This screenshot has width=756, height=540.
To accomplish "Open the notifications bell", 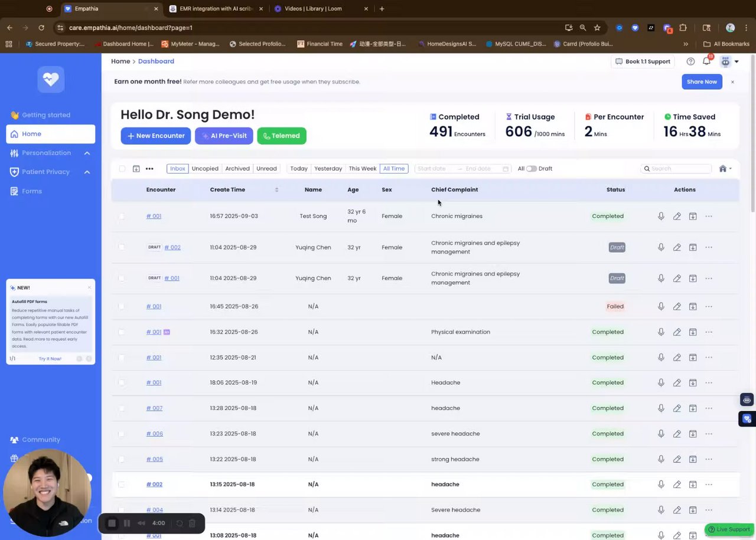I will click(x=706, y=61).
